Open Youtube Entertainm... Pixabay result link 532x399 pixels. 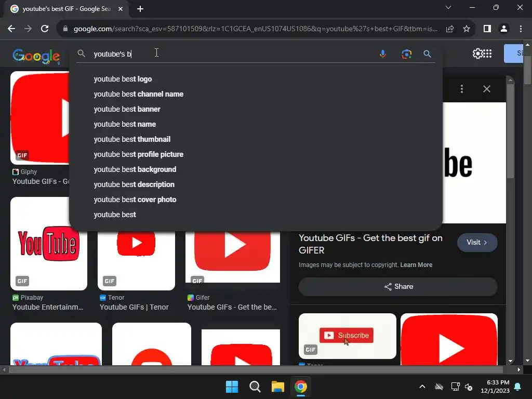click(x=48, y=307)
